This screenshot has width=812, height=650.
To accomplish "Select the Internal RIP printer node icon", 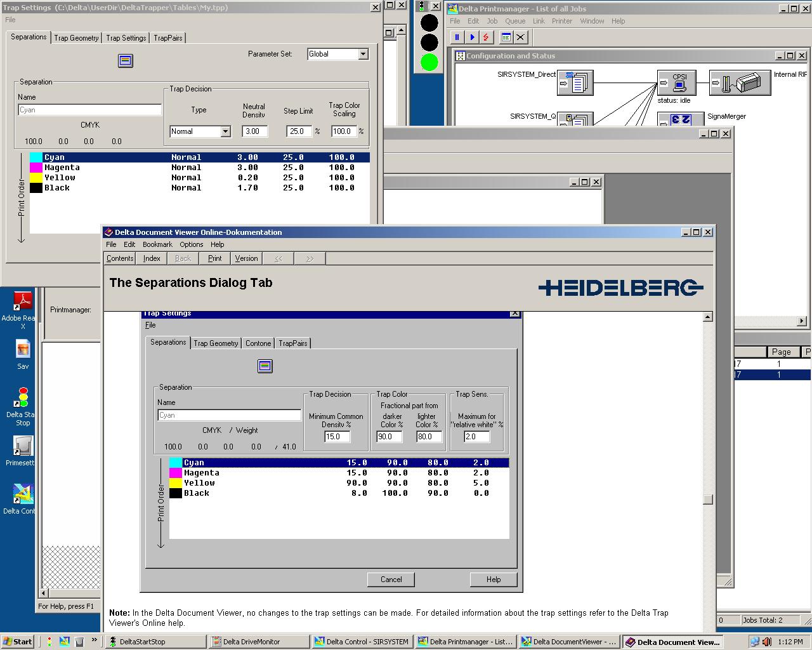I will [740, 83].
